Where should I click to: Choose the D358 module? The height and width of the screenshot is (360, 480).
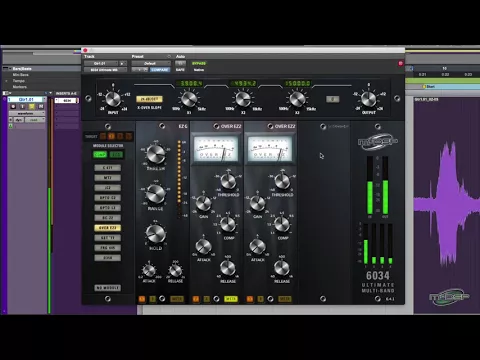(107, 258)
